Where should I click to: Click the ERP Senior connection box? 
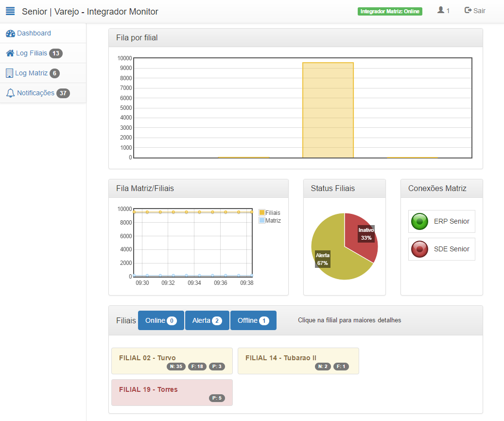442,221
